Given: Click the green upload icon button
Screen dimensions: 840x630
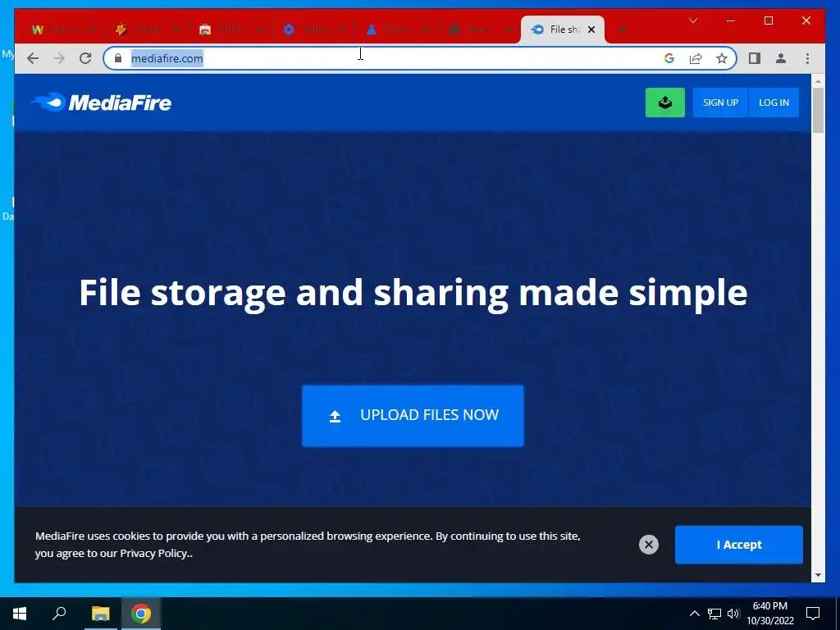Looking at the screenshot, I should pyautogui.click(x=664, y=103).
